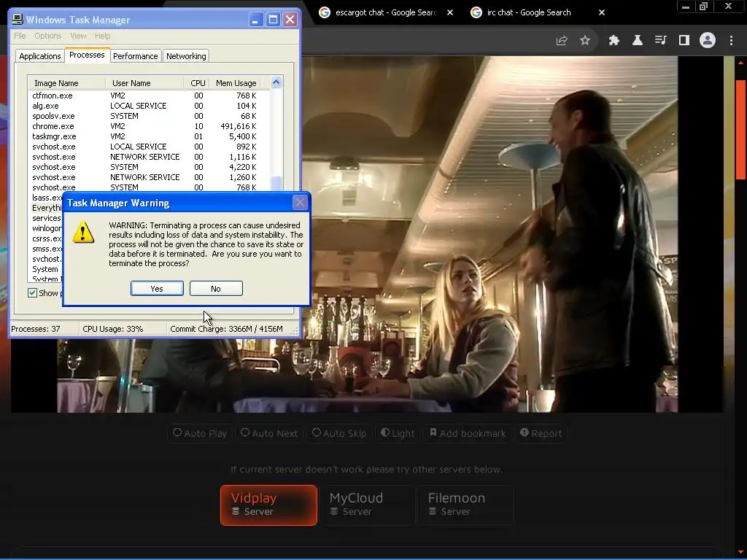Click the 491,616 K memory value
Image resolution: width=747 pixels, height=560 pixels.
click(239, 126)
